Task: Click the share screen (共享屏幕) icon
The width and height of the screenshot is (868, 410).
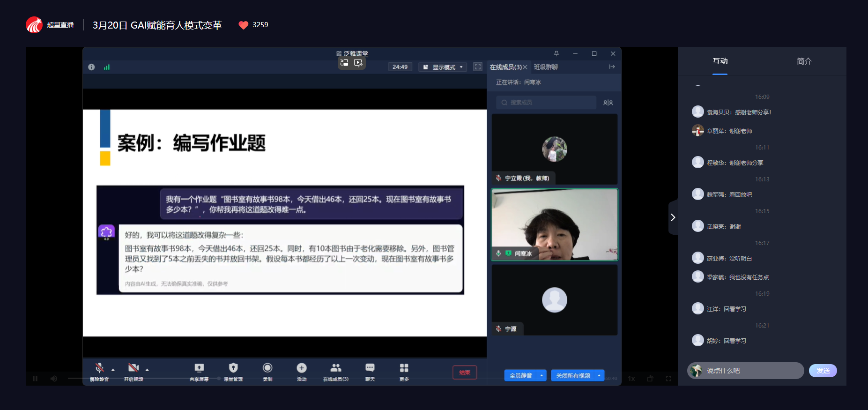Action: coord(199,368)
